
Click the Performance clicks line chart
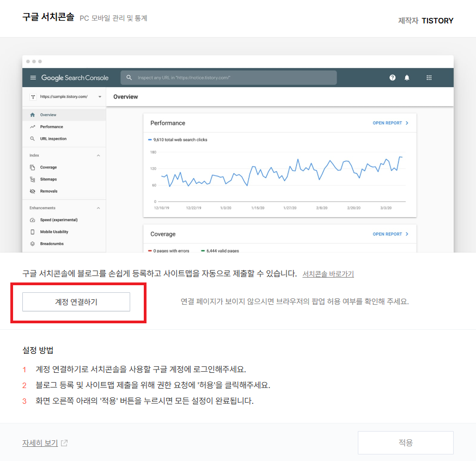282,171
